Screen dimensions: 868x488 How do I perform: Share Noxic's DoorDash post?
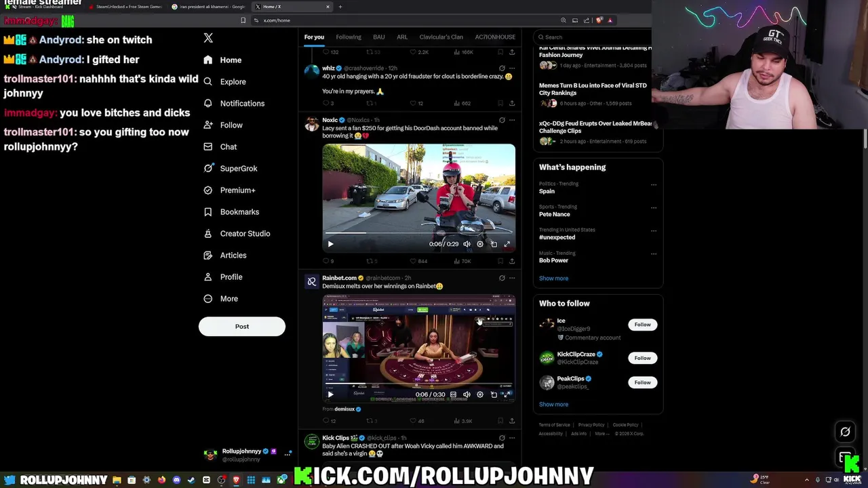(512, 261)
